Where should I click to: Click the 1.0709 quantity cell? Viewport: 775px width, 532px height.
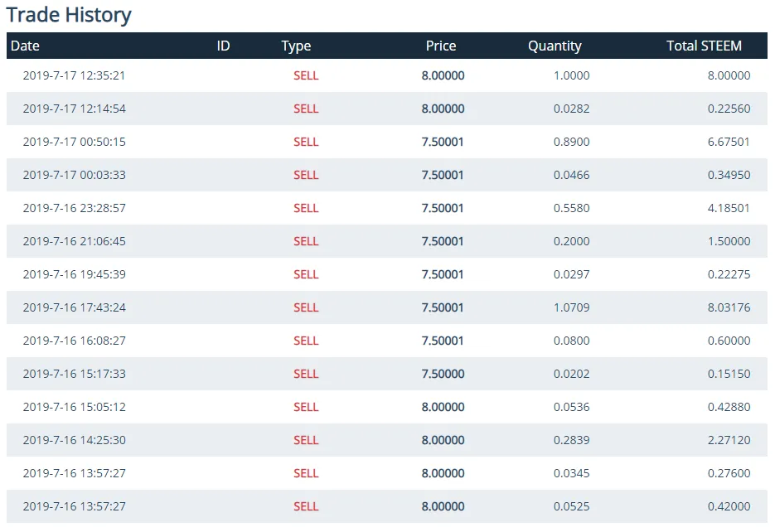pyautogui.click(x=571, y=307)
